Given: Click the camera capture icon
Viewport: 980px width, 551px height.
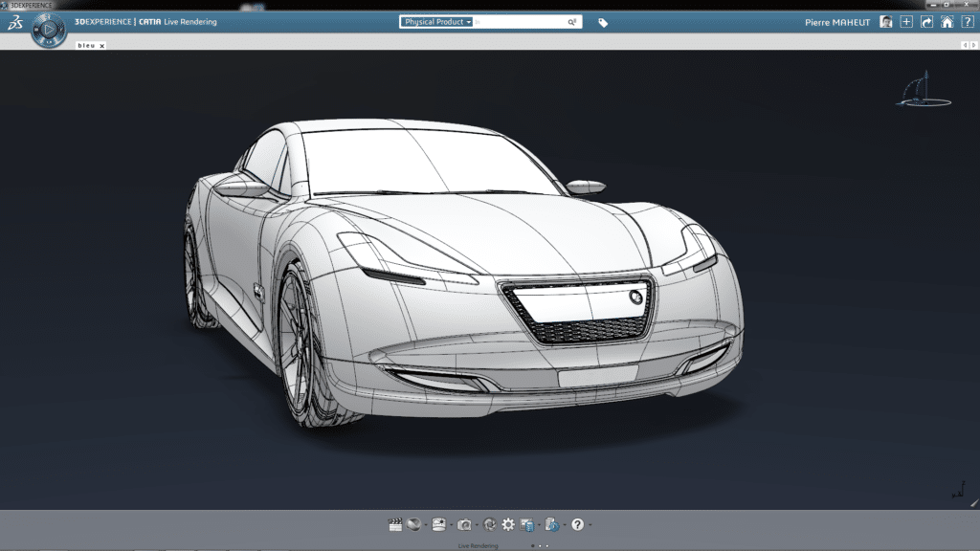Looking at the screenshot, I should point(464,524).
